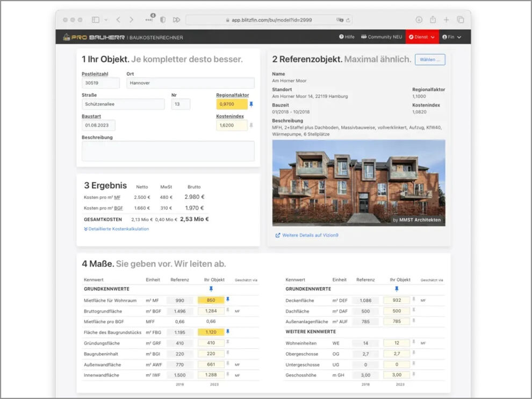This screenshot has height=399, width=532.
Task: Follow the Weitere Details auf Vizion9 link
Action: coord(307,235)
